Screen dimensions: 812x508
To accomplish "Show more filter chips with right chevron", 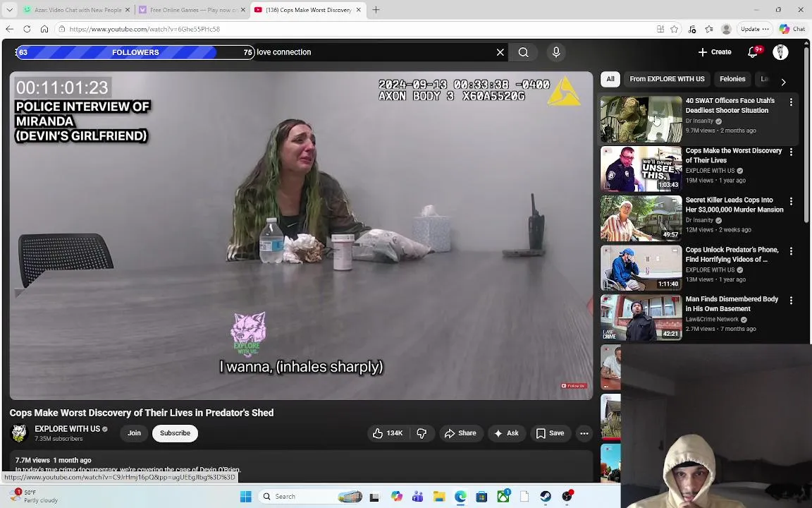I will (784, 82).
